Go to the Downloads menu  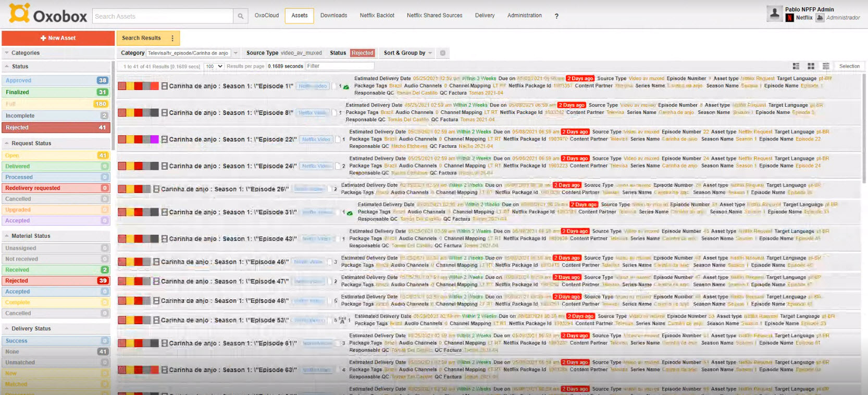pos(333,16)
